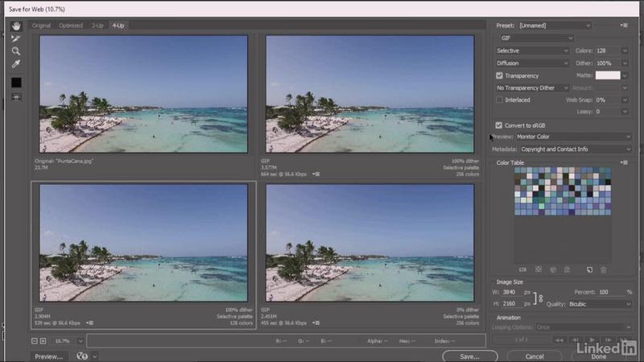Select the bottom-left GIF 128 colors preview

143,243
